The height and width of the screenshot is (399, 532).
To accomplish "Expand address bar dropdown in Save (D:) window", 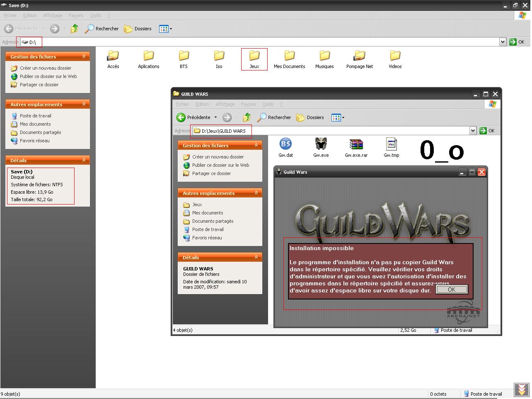I will (x=503, y=42).
